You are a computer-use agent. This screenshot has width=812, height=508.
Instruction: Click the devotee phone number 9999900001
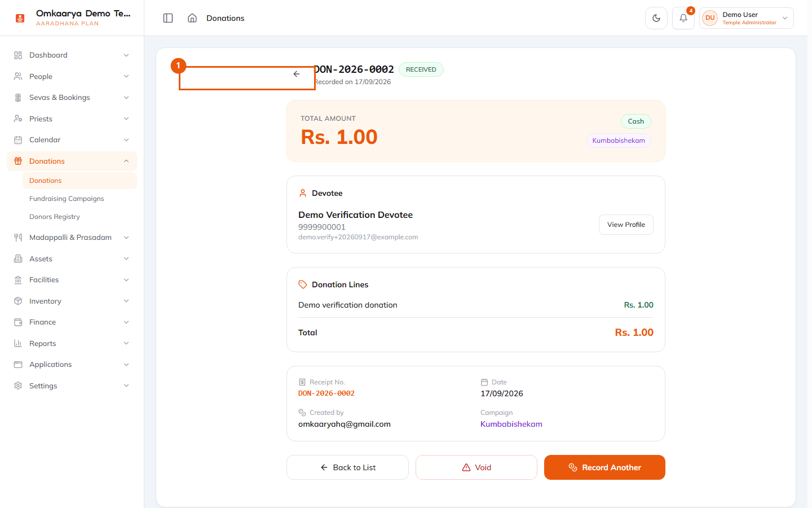322,227
